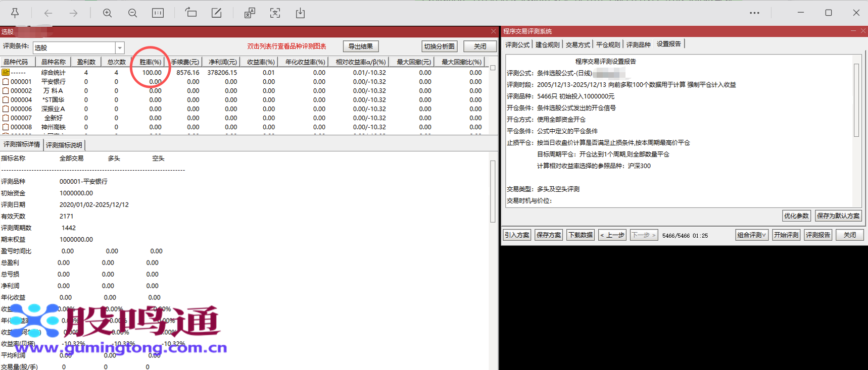
Task: Tick the checkbox for 000006 深振业A
Action: coord(6,109)
